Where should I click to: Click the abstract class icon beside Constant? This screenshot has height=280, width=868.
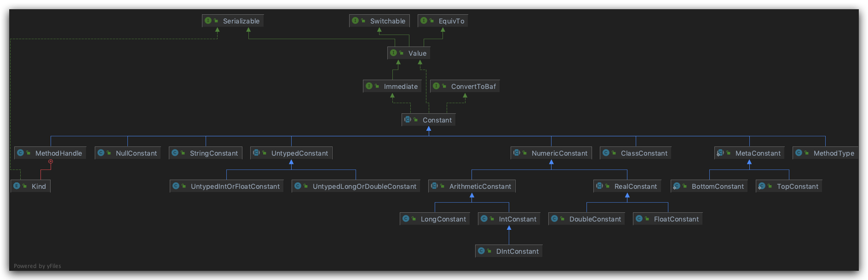point(408,120)
